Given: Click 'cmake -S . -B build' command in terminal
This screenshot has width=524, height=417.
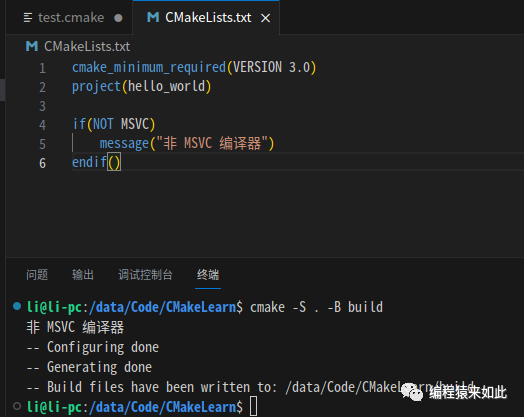Looking at the screenshot, I should 316,307.
